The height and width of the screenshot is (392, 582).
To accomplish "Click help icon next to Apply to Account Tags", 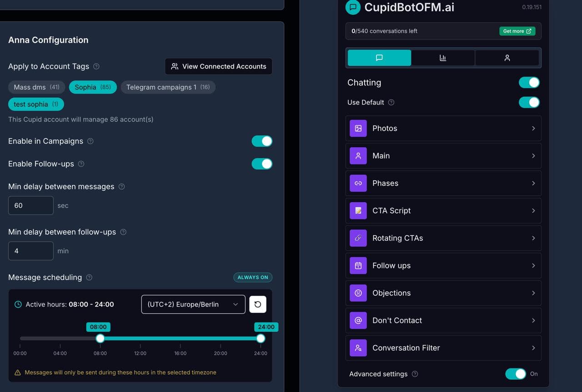I will pyautogui.click(x=96, y=66).
